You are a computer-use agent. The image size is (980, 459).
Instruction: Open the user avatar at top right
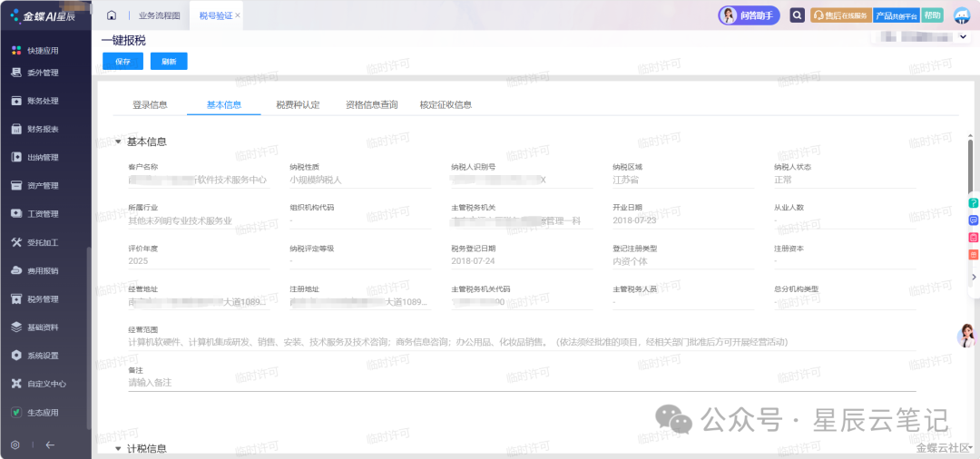point(961,15)
